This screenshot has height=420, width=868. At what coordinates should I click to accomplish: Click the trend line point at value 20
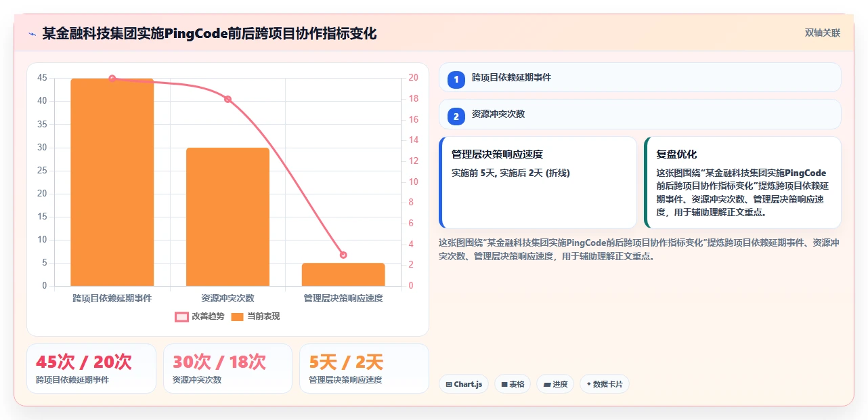[x=112, y=79]
